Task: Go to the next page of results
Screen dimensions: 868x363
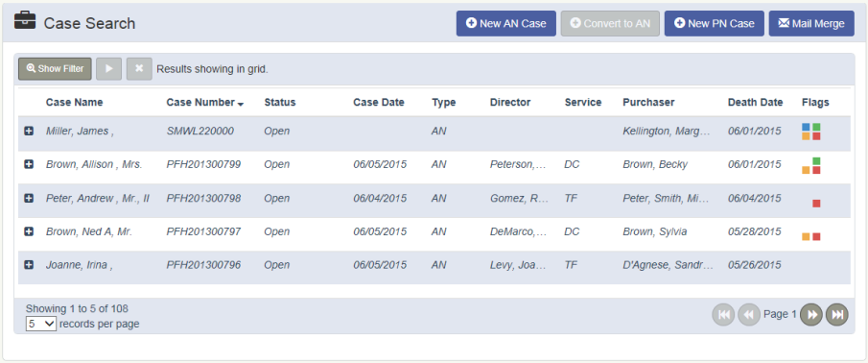Action: 811,315
